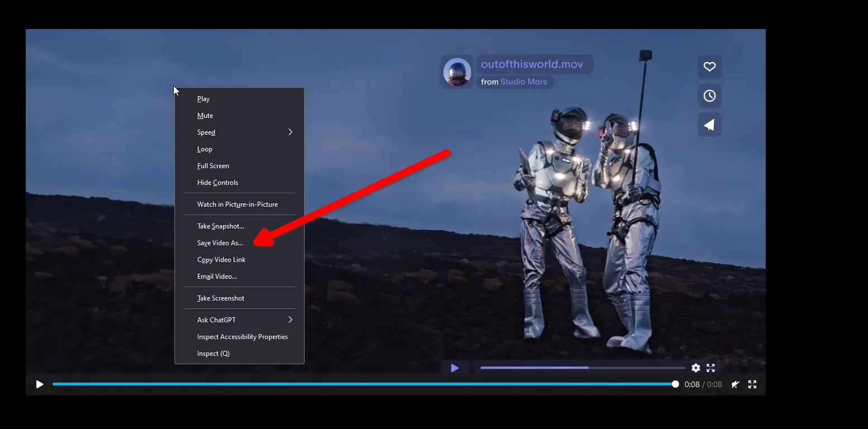Click the Watch Later clock icon
The image size is (868, 429).
point(709,96)
